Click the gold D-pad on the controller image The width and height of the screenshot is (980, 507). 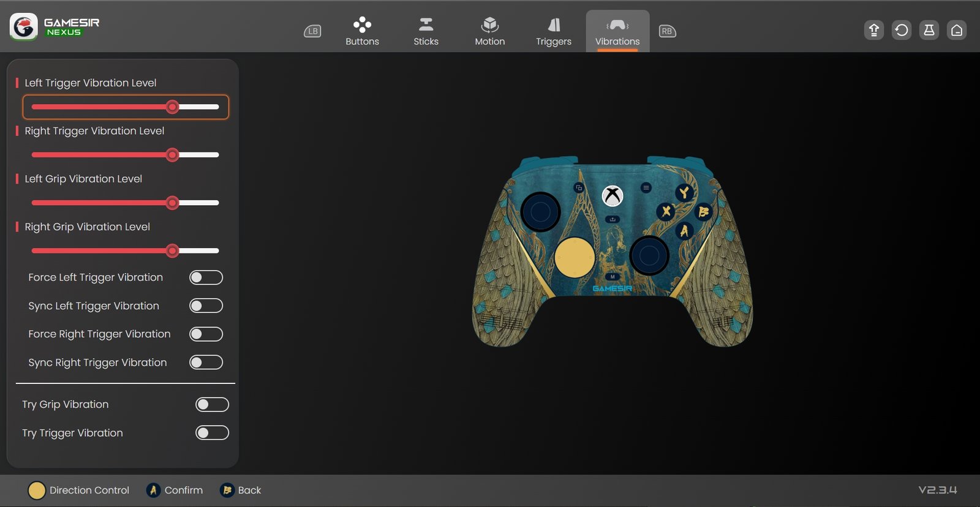tap(575, 258)
